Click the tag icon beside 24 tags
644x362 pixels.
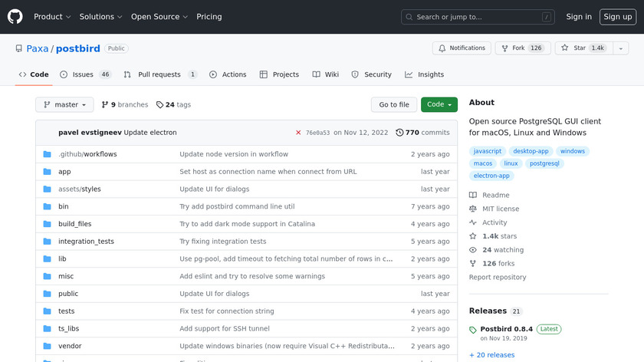159,105
